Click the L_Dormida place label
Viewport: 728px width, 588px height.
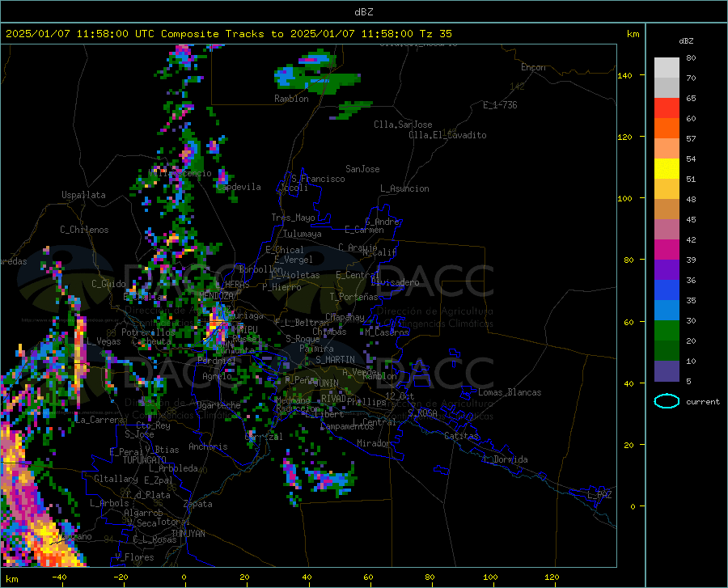point(506,459)
